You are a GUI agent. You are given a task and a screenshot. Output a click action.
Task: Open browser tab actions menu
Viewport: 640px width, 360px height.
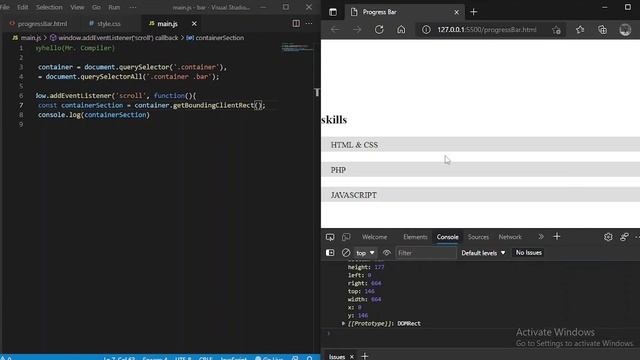pyautogui.click(x=333, y=12)
